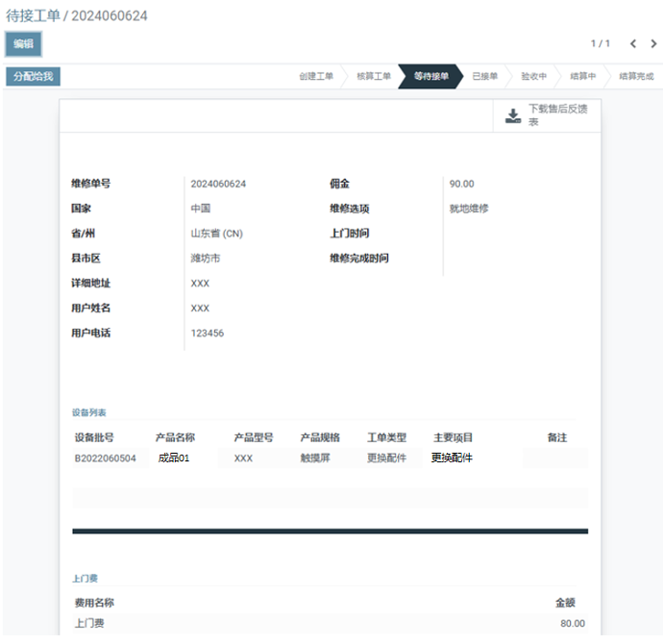Select the 上门费 fee row

(88, 623)
